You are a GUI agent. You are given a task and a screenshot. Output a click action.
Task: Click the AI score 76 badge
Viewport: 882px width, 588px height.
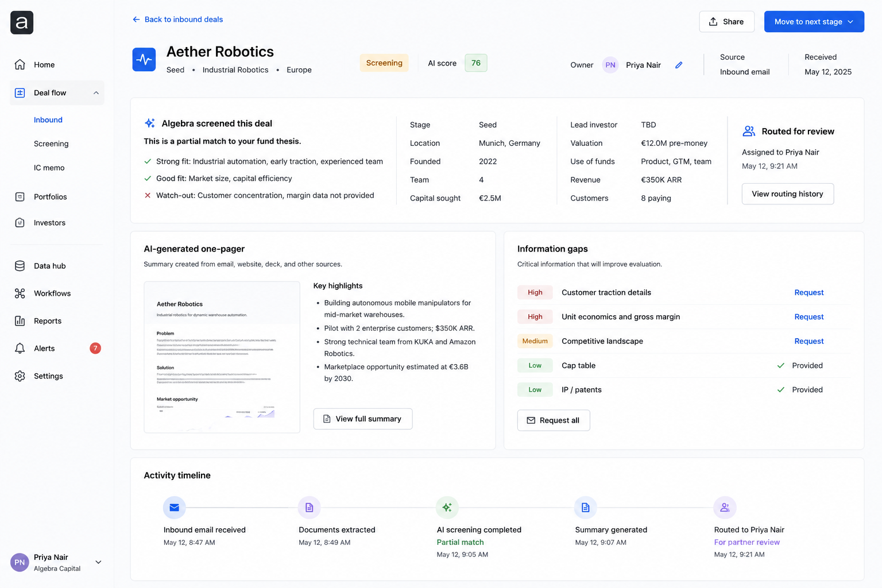tap(476, 63)
